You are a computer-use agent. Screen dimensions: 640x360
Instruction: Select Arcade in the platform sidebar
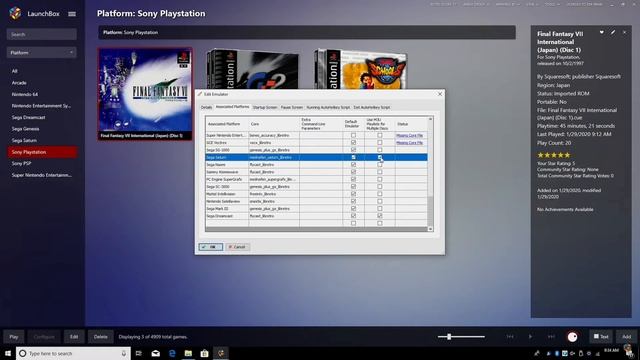[19, 83]
